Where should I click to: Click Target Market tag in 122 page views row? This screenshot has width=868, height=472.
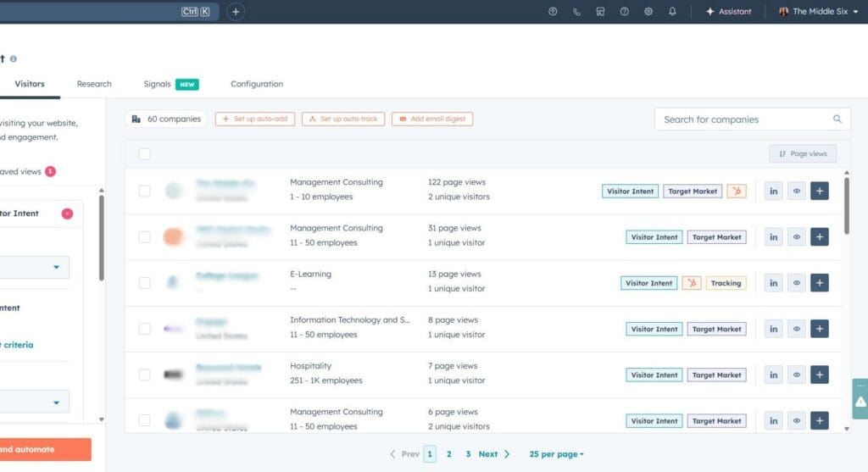coord(693,191)
